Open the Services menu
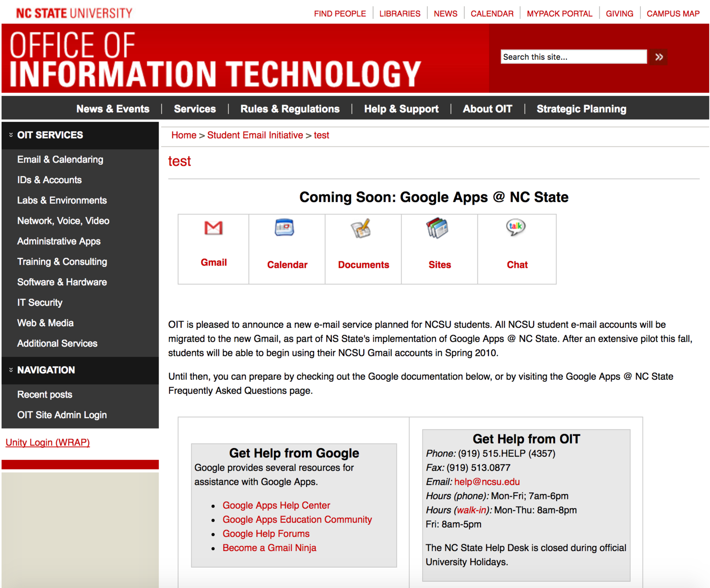The height and width of the screenshot is (588, 710). coord(195,109)
